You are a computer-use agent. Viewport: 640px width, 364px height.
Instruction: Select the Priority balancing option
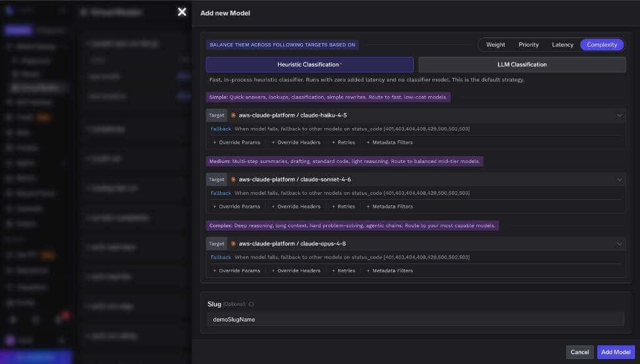529,45
